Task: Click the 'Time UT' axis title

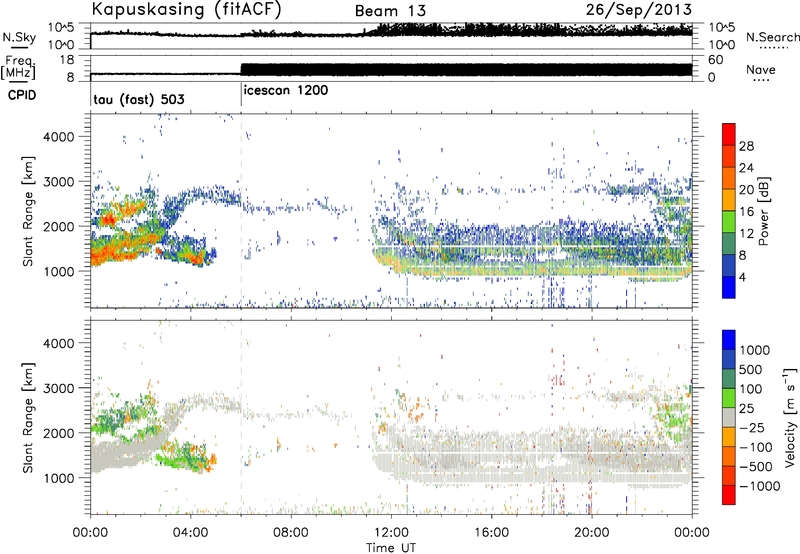Action: click(391, 548)
